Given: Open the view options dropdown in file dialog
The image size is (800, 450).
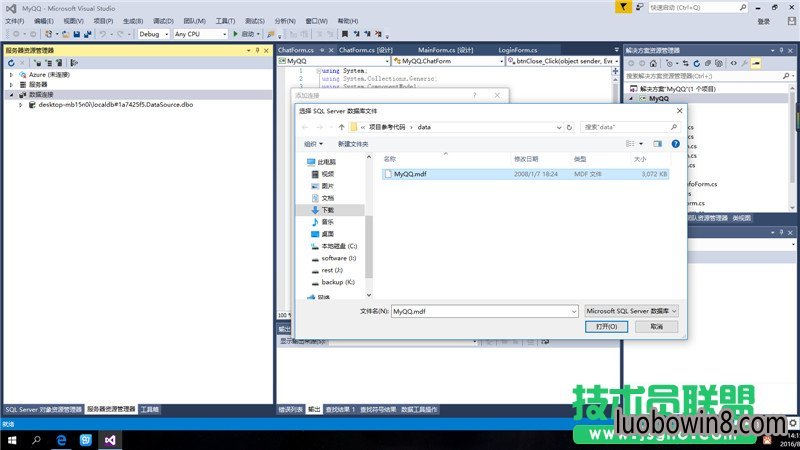Looking at the screenshot, I should (641, 144).
